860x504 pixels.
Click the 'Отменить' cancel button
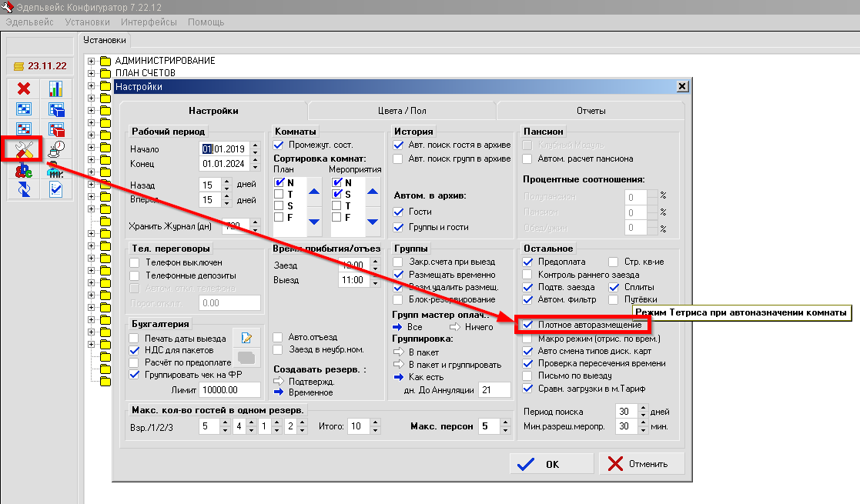(x=642, y=464)
